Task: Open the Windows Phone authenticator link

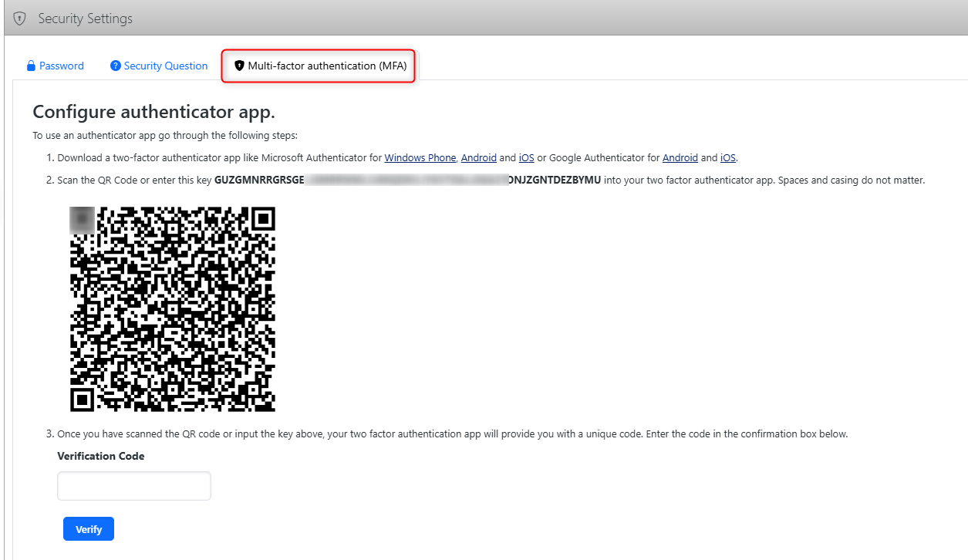Action: click(x=420, y=158)
